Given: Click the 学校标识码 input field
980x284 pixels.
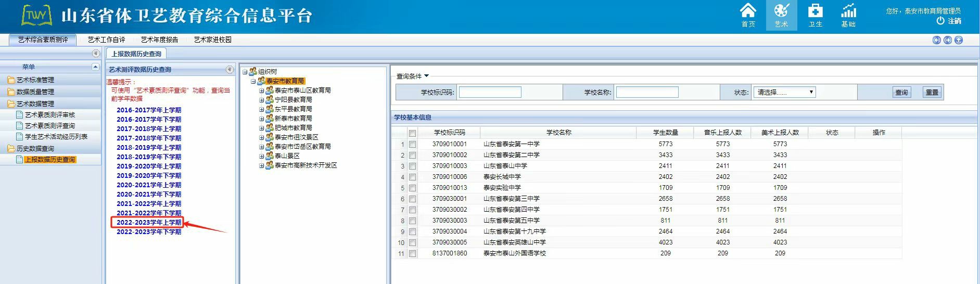Looking at the screenshot, I should point(490,93).
